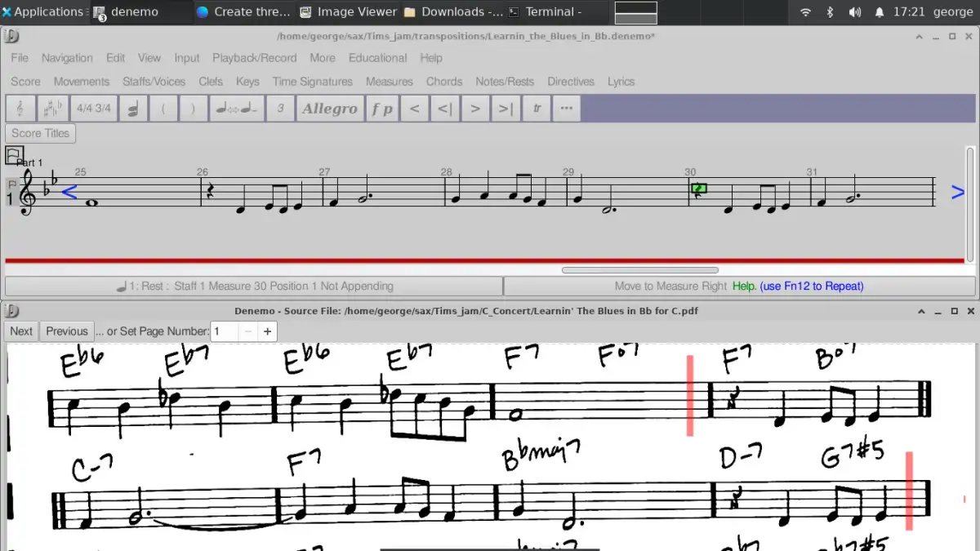Screen dimensions: 980x551
Task: Expand the Directives menu
Action: pyautogui.click(x=571, y=82)
